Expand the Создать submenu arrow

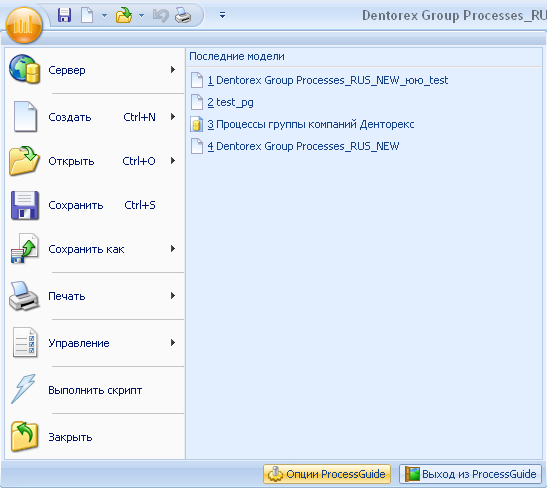tap(173, 117)
